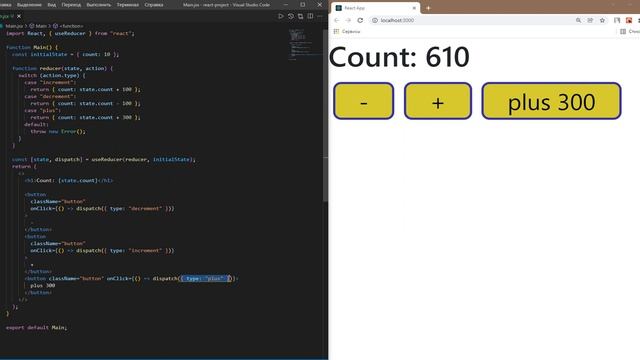Click the share page icon in address bar
640x360 pixels.
[x=590, y=20]
